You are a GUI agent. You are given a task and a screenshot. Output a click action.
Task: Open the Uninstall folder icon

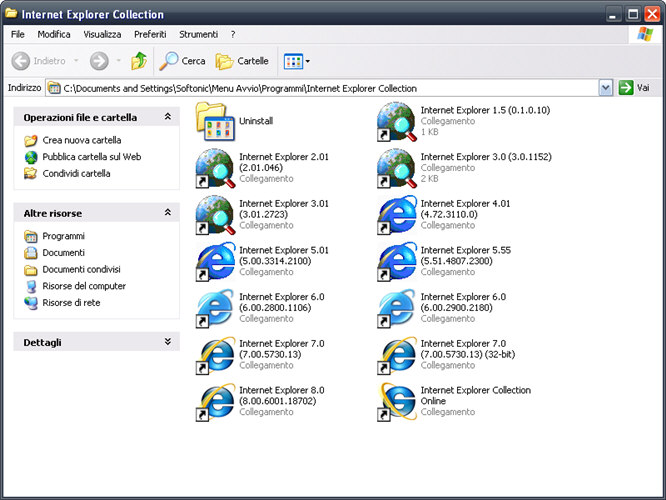pos(215,121)
